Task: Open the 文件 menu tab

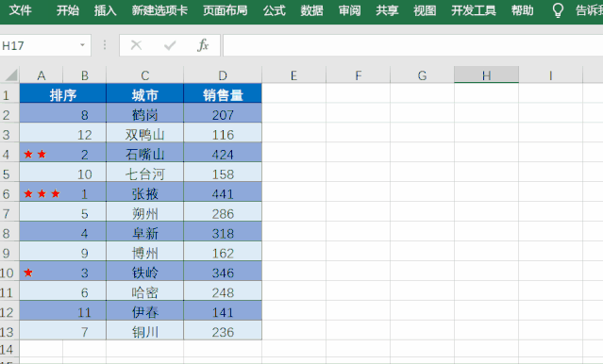Action: coord(20,10)
